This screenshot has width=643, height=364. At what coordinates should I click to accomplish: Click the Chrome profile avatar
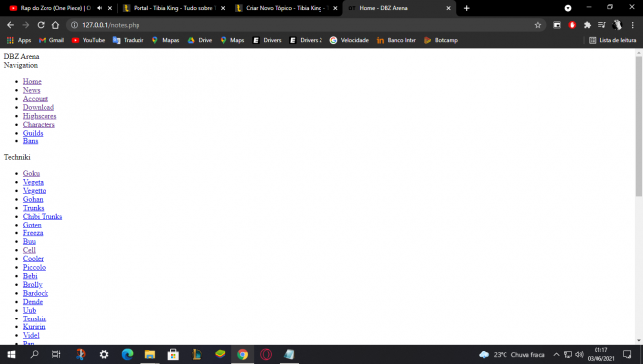coord(617,25)
